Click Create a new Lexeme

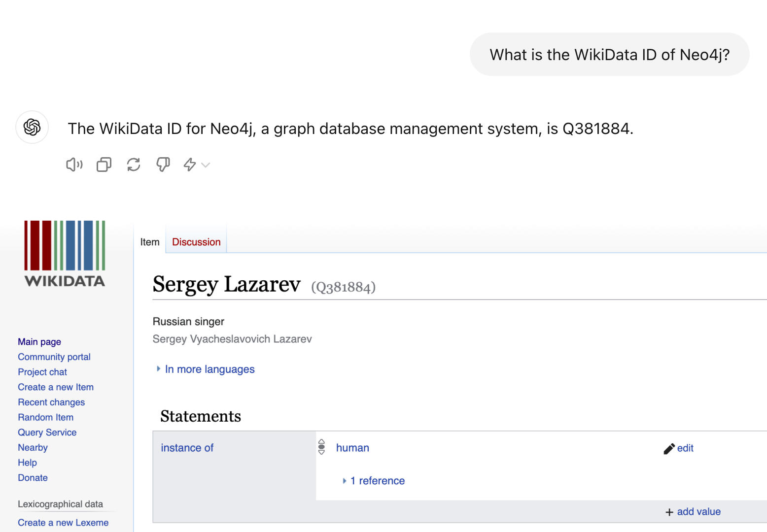point(63,523)
